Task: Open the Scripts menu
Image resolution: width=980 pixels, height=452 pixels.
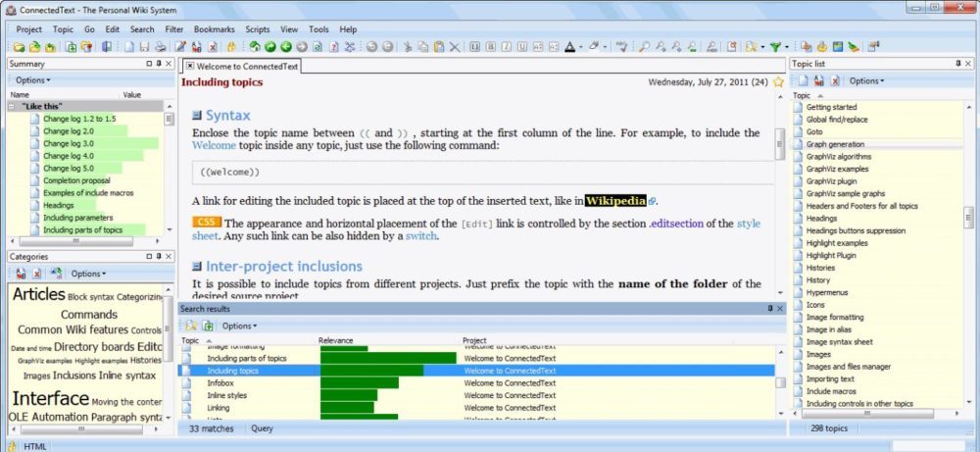Action: [x=258, y=29]
